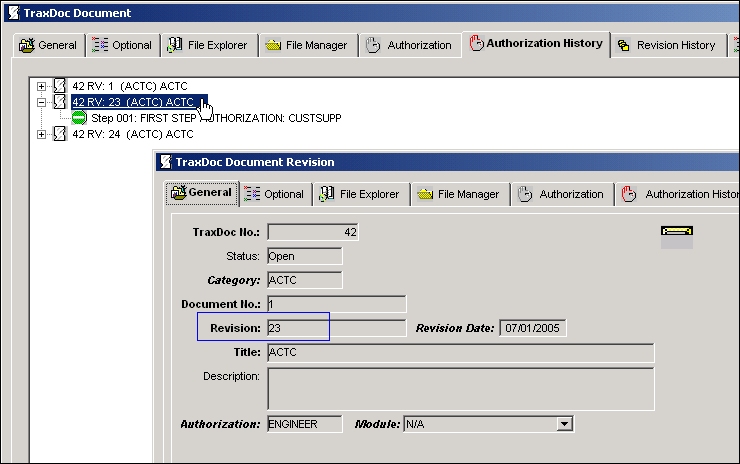740x464 pixels.
Task: Click the document icon of 42 RV: 1
Action: pyautogui.click(x=60, y=86)
